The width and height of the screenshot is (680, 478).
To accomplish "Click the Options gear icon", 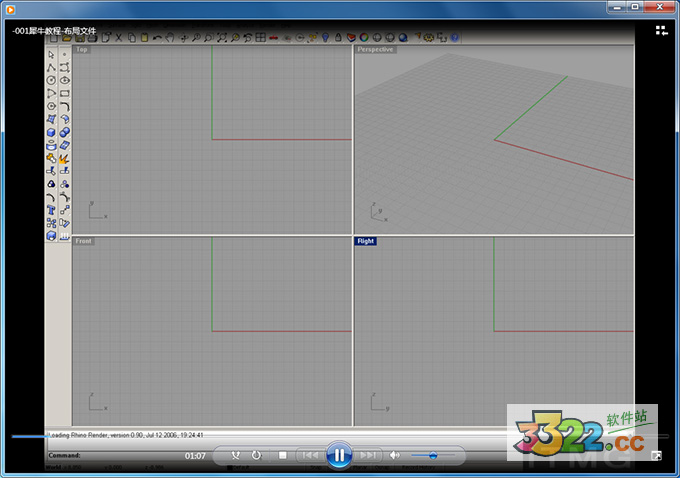I will pyautogui.click(x=428, y=38).
